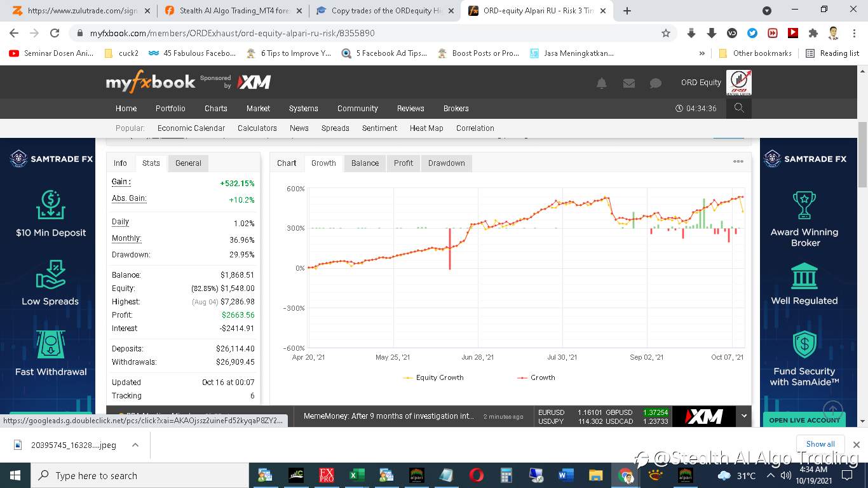The width and height of the screenshot is (868, 488).
Task: Open a new browser tab
Action: pyautogui.click(x=627, y=11)
